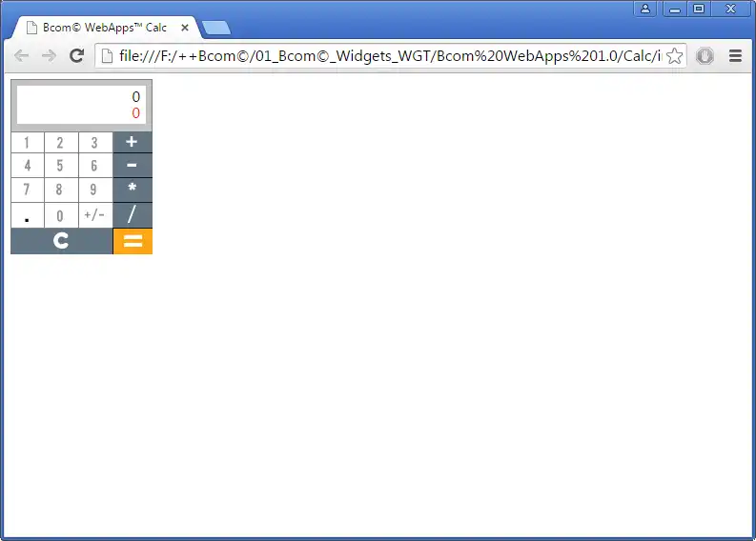Click the orange equals key
The height and width of the screenshot is (541, 756).
133,241
